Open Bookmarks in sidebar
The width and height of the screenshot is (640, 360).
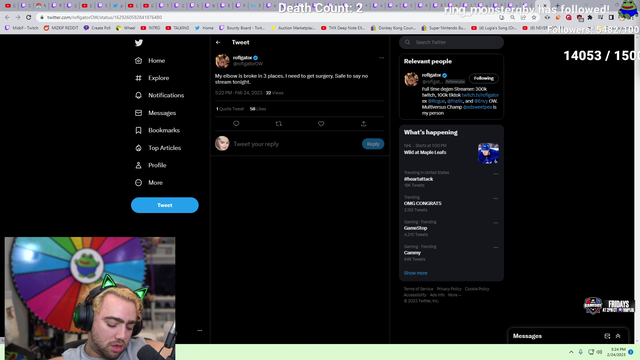coord(157,130)
